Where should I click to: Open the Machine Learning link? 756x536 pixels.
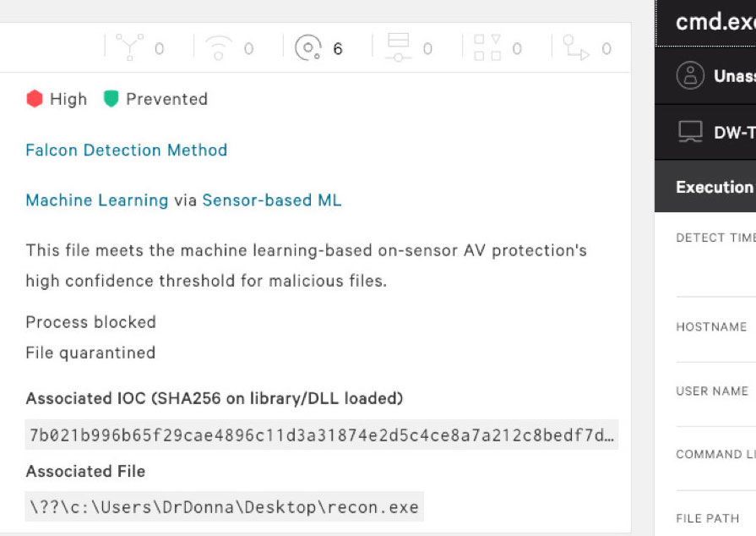(97, 200)
